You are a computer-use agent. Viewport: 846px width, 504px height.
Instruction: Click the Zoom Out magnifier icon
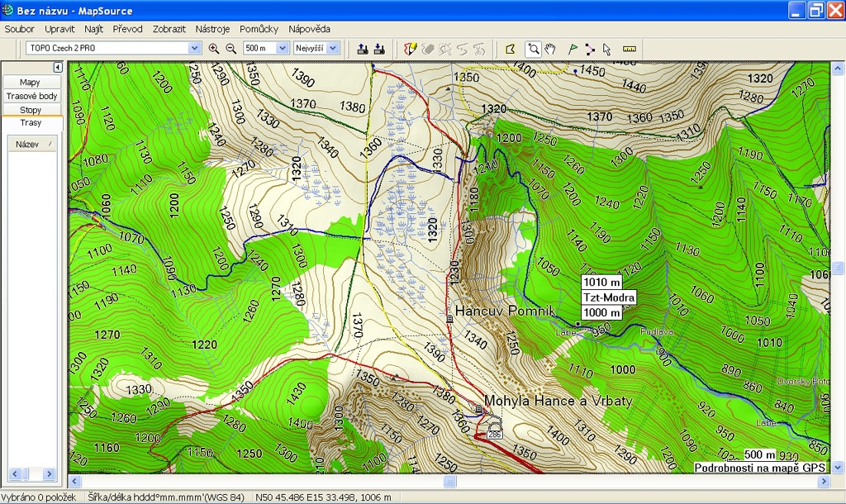[231, 49]
